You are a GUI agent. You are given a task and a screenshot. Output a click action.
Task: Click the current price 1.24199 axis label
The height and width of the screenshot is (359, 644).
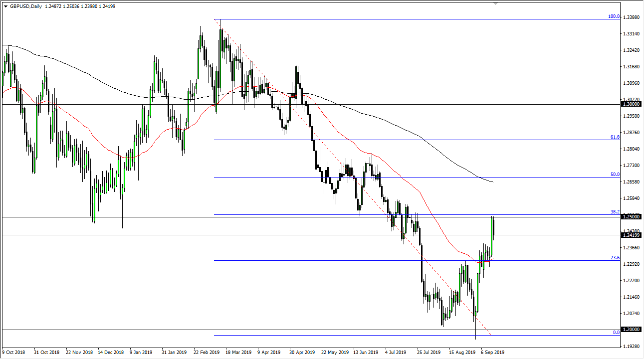[631, 235]
